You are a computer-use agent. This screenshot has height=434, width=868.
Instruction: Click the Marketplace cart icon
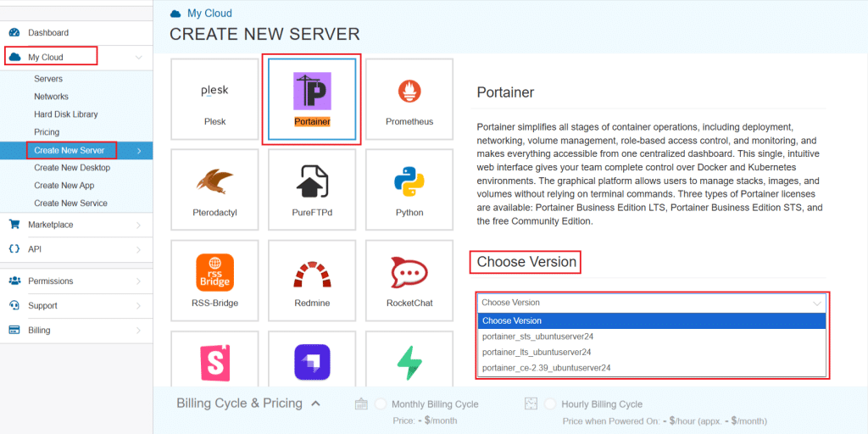click(x=14, y=225)
